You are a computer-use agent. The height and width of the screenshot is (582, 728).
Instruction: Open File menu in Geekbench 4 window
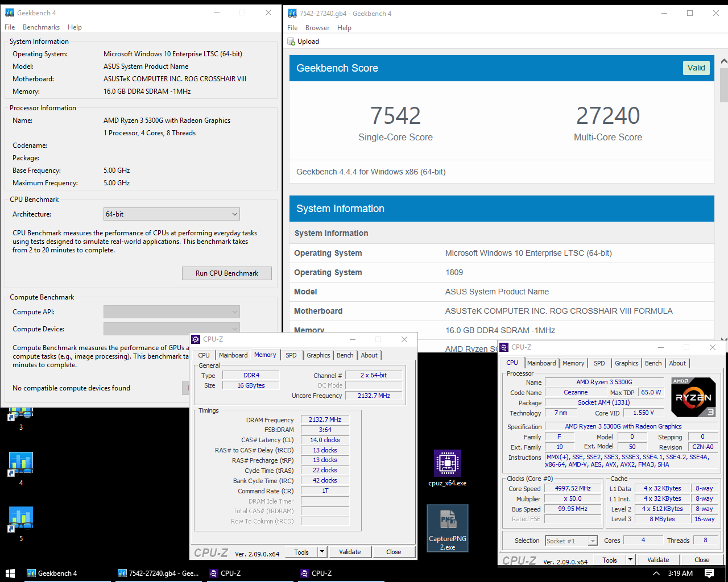click(10, 27)
